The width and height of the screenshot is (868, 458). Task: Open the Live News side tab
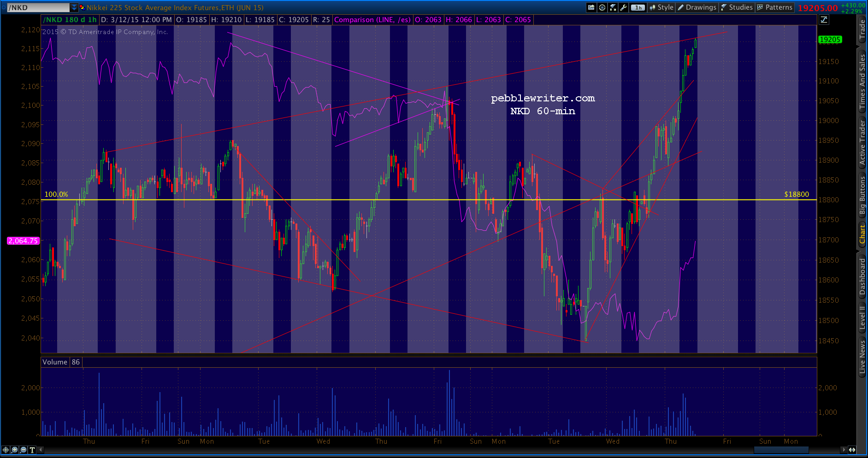(x=862, y=356)
